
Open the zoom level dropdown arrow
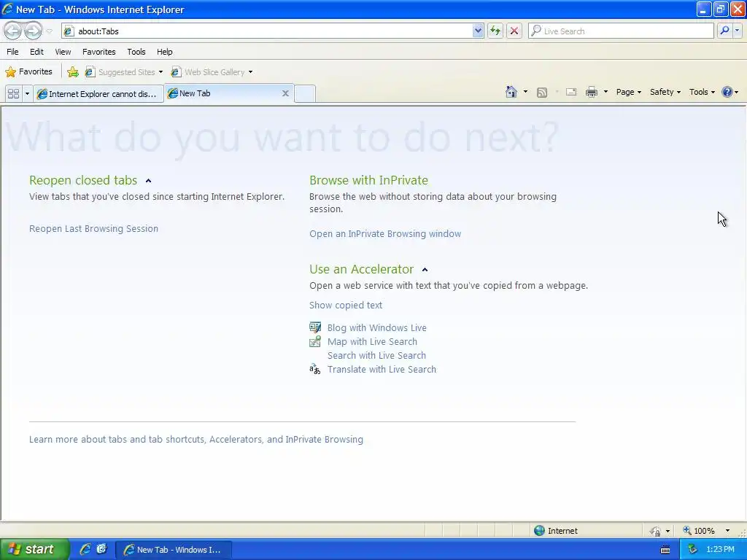click(727, 531)
